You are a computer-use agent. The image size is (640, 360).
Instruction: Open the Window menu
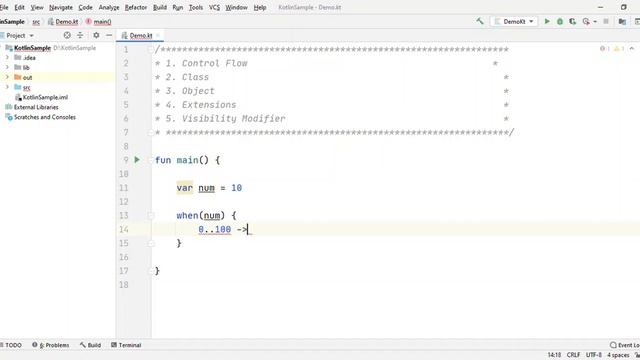tap(236, 7)
